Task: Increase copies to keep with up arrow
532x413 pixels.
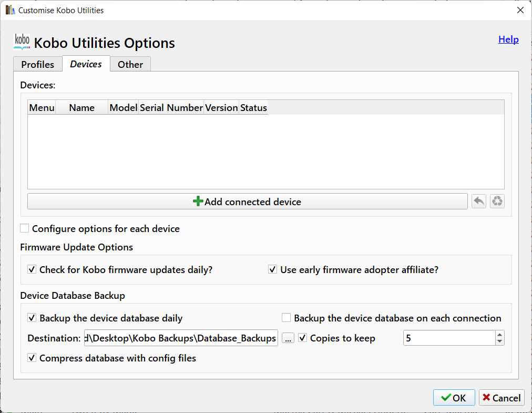Action: click(499, 334)
